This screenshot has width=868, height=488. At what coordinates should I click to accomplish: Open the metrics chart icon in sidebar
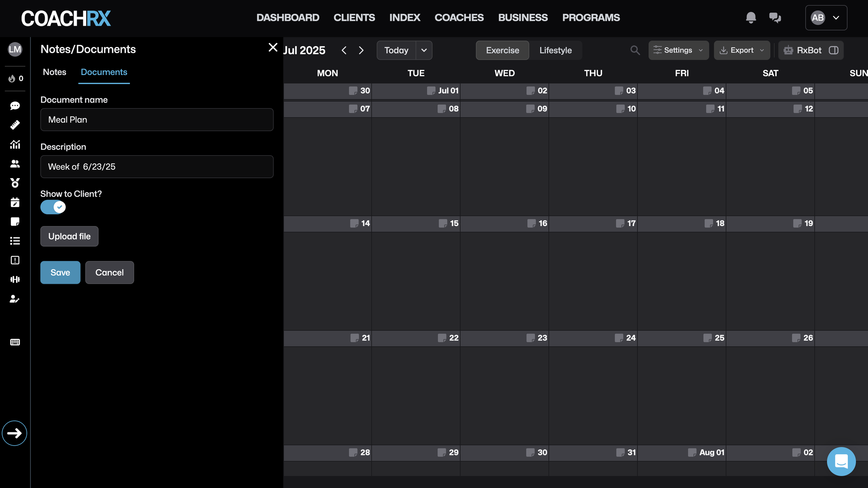pyautogui.click(x=15, y=144)
